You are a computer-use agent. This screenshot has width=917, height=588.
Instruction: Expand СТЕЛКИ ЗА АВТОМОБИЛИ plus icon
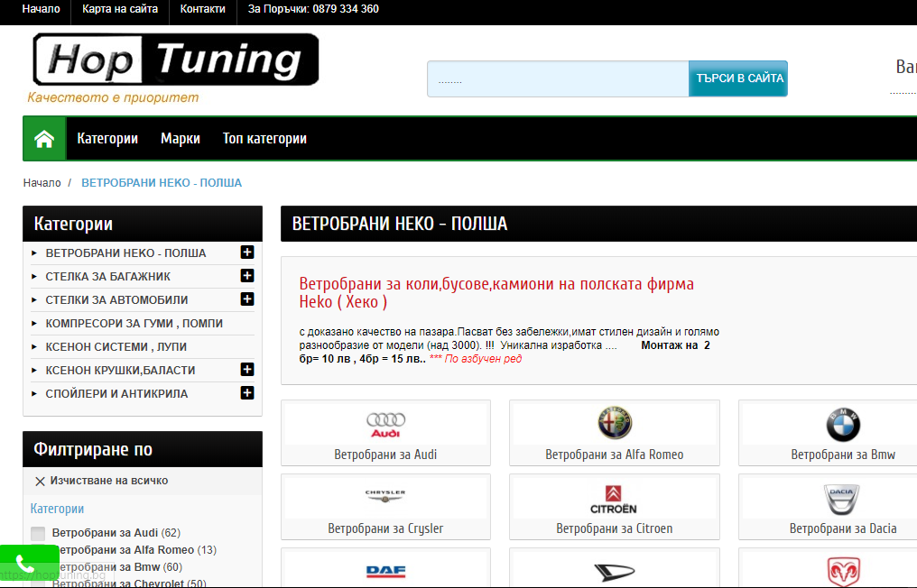[247, 299]
